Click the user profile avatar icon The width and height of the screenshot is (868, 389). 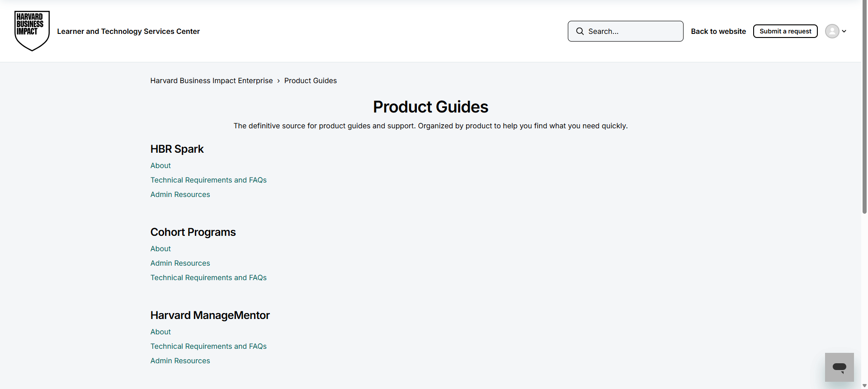[x=832, y=31]
